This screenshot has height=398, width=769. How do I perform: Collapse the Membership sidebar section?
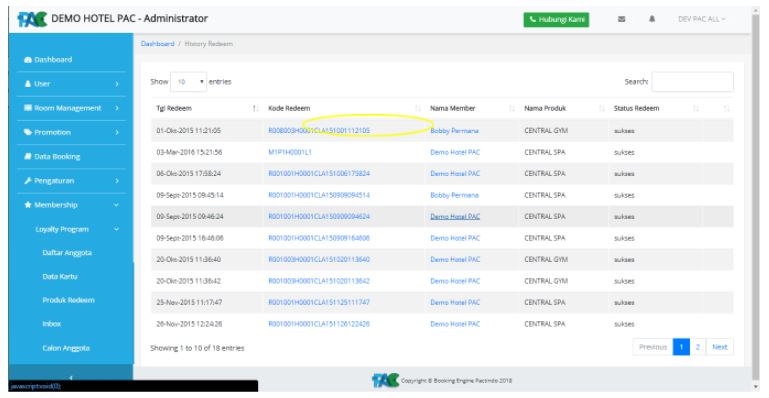click(x=71, y=205)
